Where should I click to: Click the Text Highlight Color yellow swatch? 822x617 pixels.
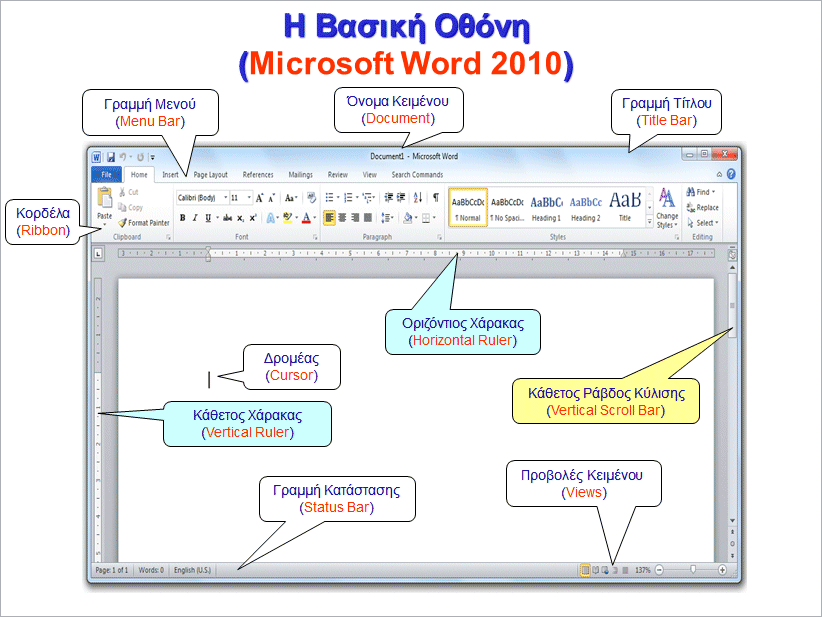click(287, 218)
